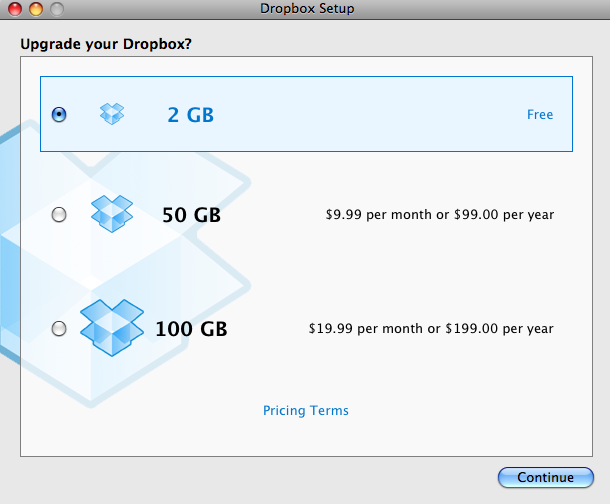Click the "Free" price text

(x=540, y=115)
